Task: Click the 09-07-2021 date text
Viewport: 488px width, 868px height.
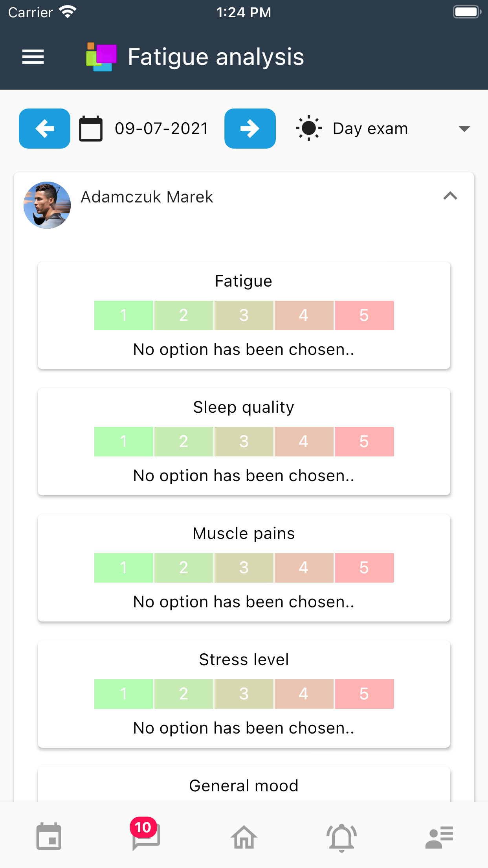Action: [x=161, y=129]
